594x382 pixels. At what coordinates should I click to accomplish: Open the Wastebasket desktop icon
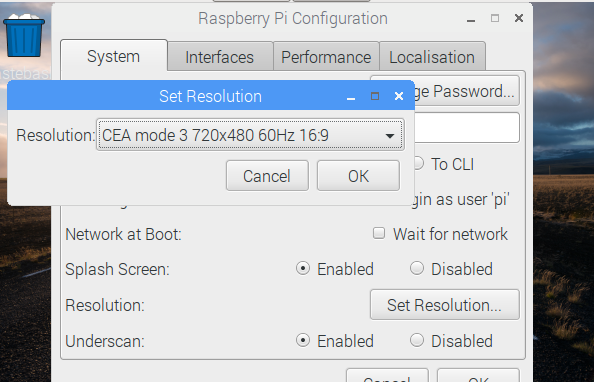click(x=24, y=35)
